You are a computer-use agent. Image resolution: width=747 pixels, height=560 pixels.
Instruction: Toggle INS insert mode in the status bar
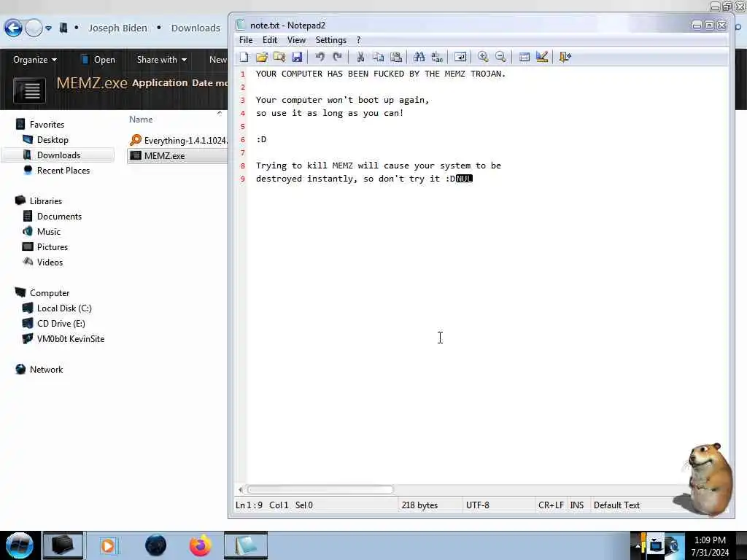point(576,505)
